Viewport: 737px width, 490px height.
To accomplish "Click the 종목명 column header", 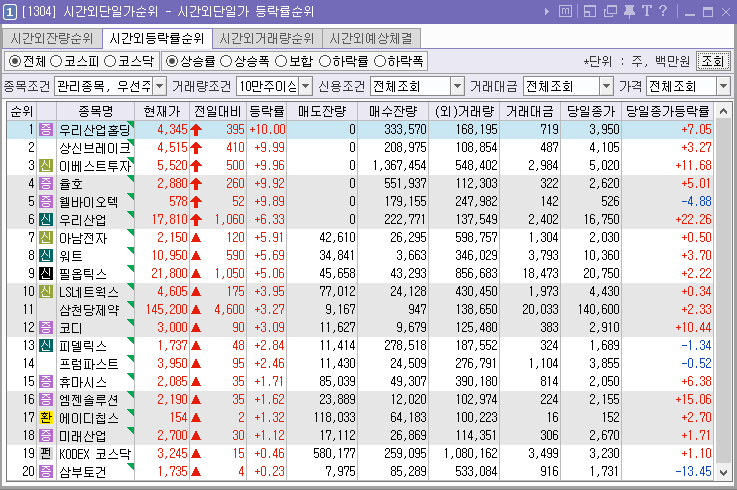I will 95,111.
